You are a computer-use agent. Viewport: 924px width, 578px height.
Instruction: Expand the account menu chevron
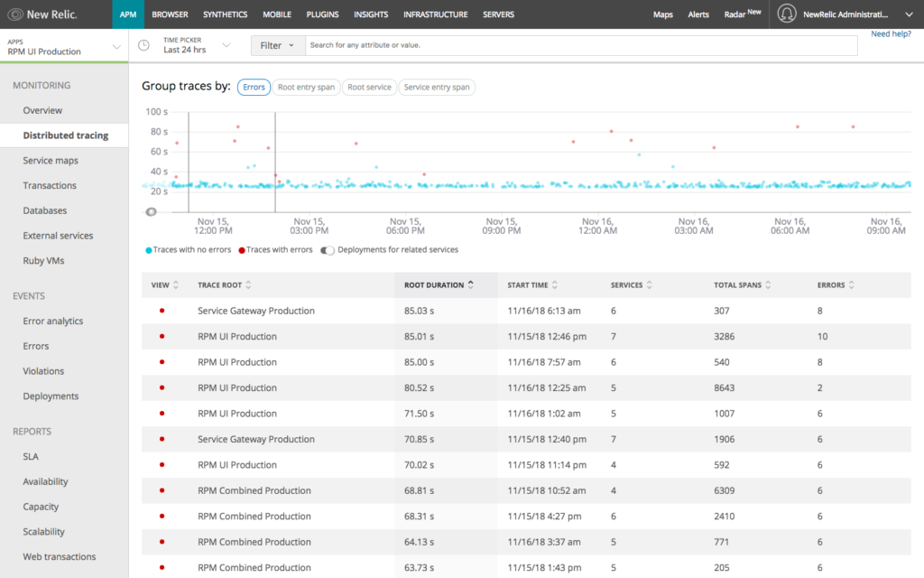(909, 14)
